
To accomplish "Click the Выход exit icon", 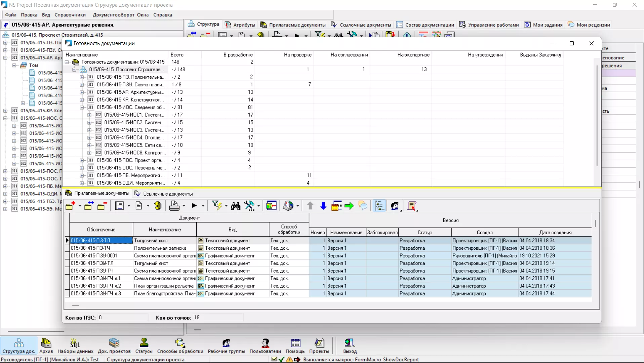I will (x=350, y=346).
